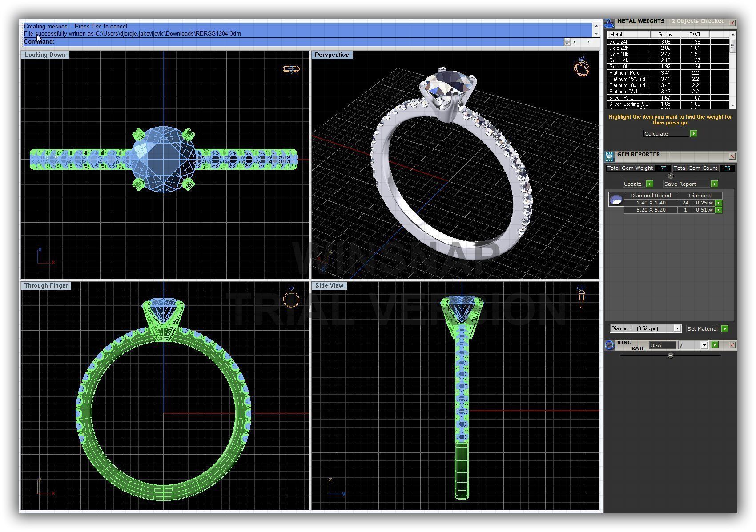Select the Gold 18k row

click(668, 54)
